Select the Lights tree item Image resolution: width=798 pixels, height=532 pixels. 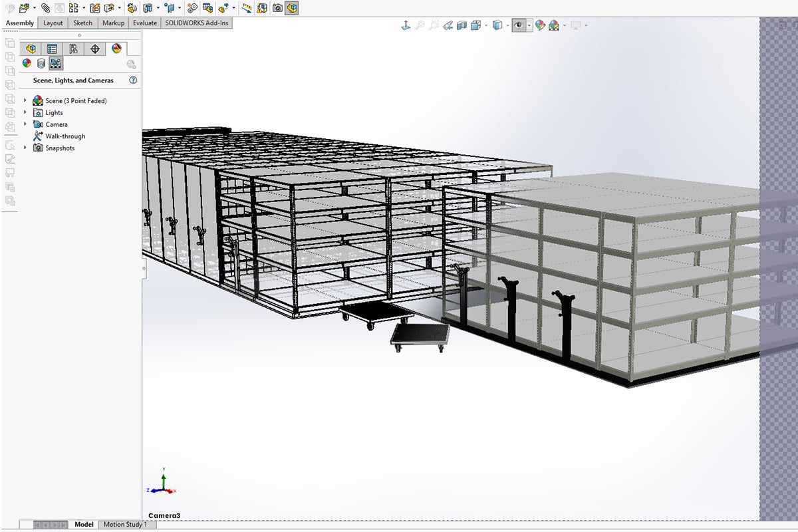54,112
